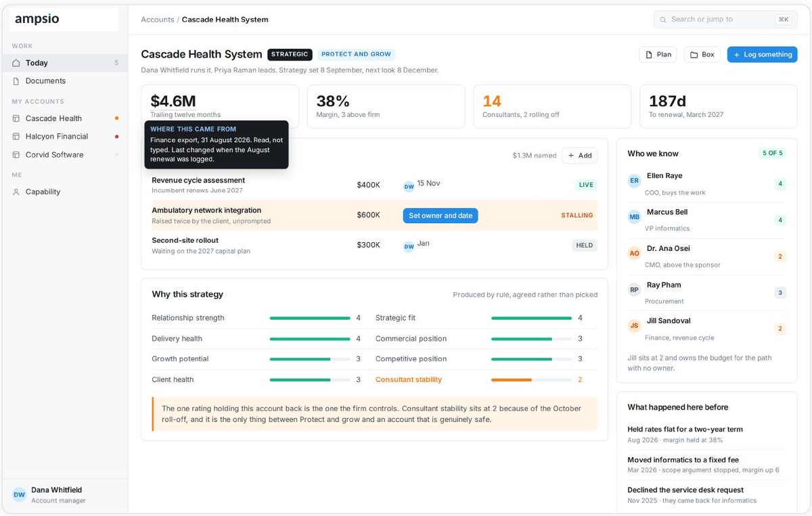
Task: Click the Add button
Action: click(x=579, y=156)
